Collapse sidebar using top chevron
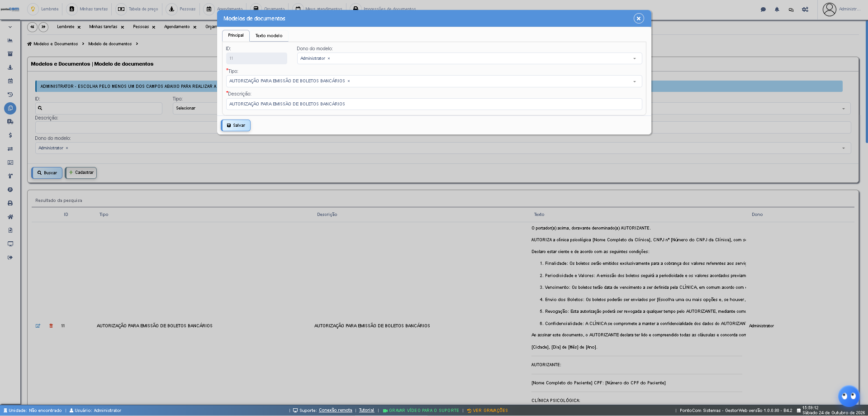The image size is (868, 416). [10, 27]
